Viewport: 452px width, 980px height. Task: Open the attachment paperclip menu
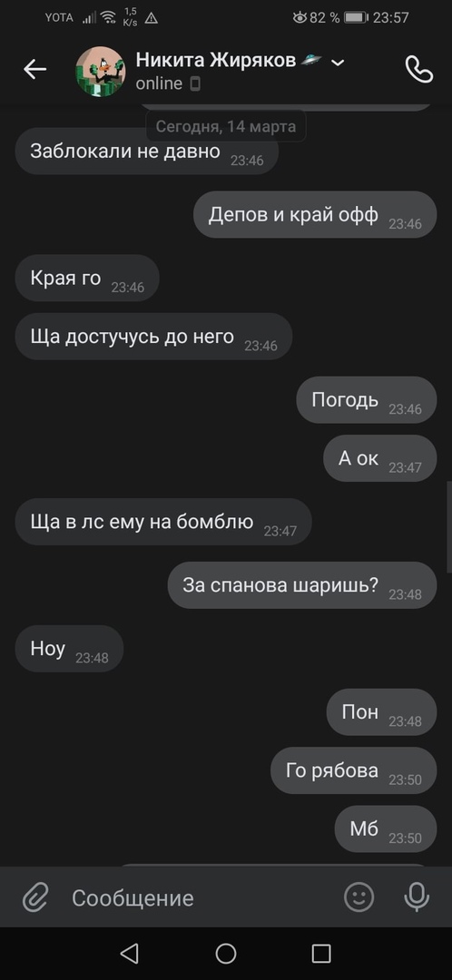(x=35, y=898)
